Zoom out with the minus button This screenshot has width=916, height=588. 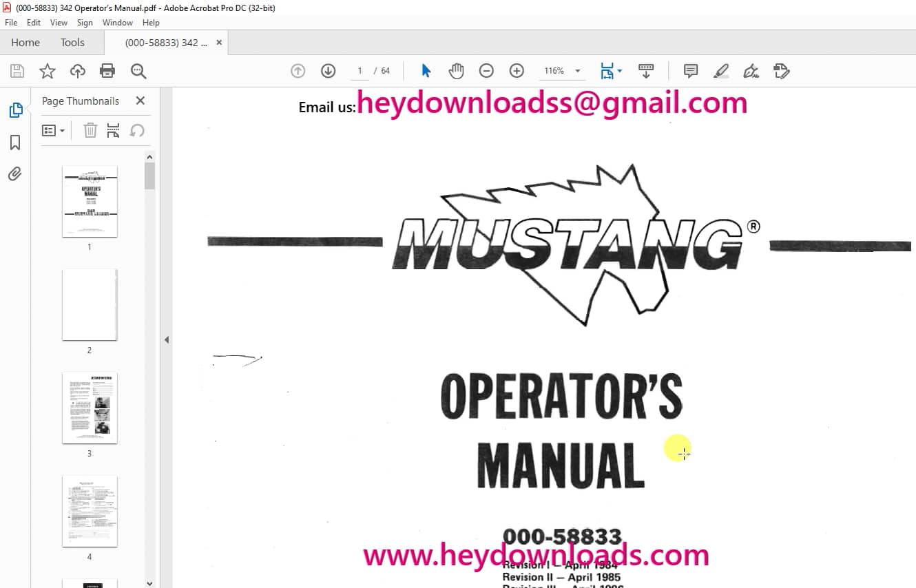pyautogui.click(x=486, y=71)
